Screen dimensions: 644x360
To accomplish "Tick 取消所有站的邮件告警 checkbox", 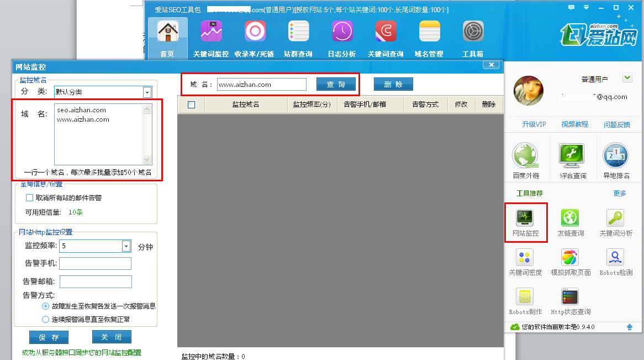I will tap(30, 198).
